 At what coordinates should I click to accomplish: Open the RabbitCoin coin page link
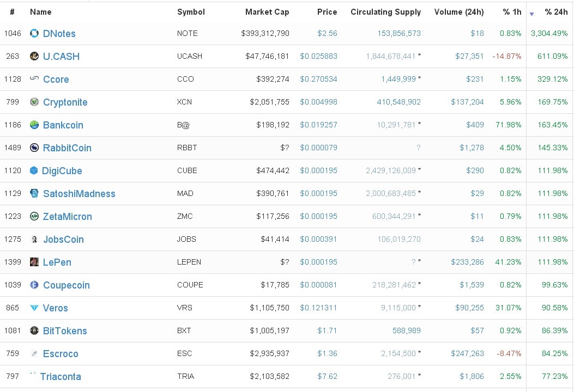(67, 148)
